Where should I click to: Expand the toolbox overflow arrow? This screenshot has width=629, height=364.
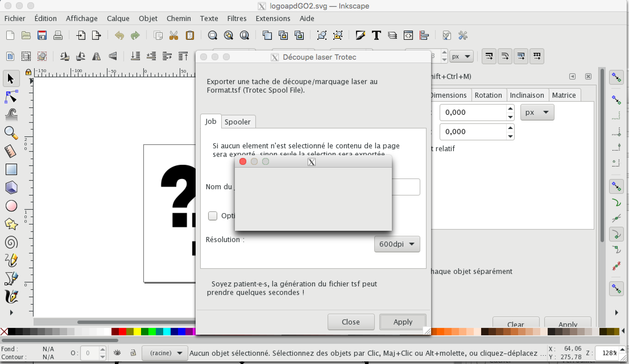(11, 313)
